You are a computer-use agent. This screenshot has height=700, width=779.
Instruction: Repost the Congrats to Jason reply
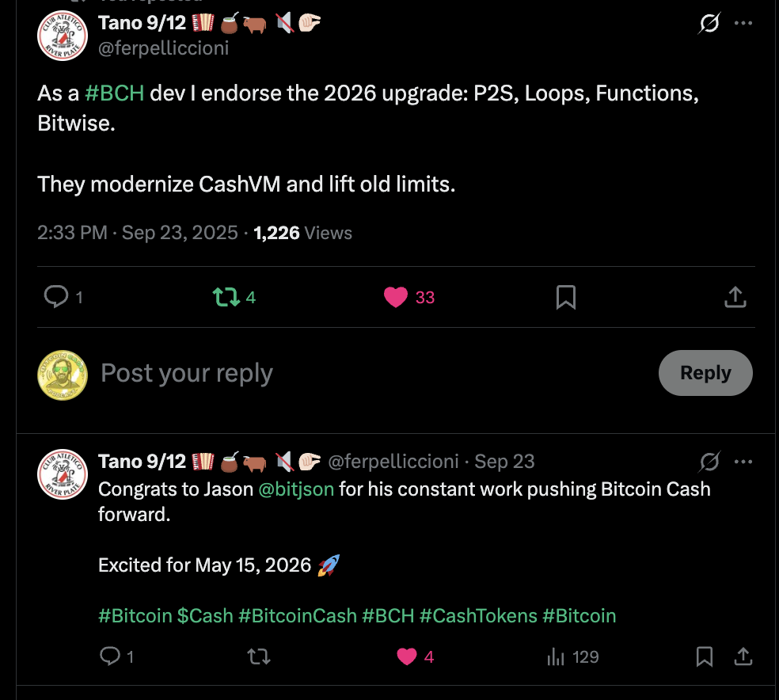pyautogui.click(x=258, y=656)
